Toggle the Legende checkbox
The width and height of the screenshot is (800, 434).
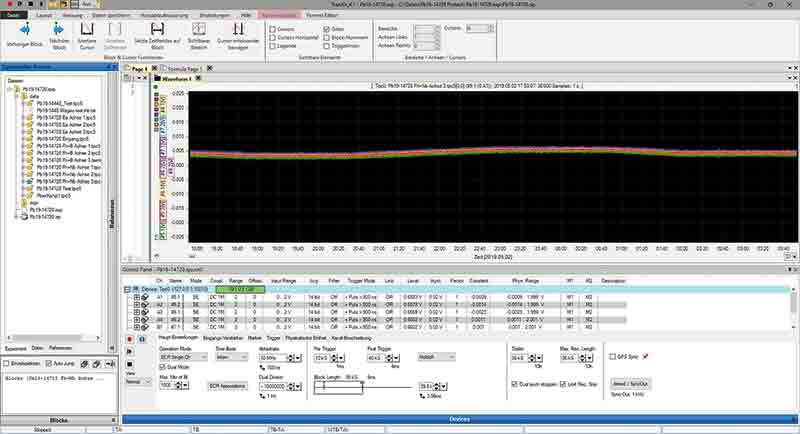(x=272, y=46)
